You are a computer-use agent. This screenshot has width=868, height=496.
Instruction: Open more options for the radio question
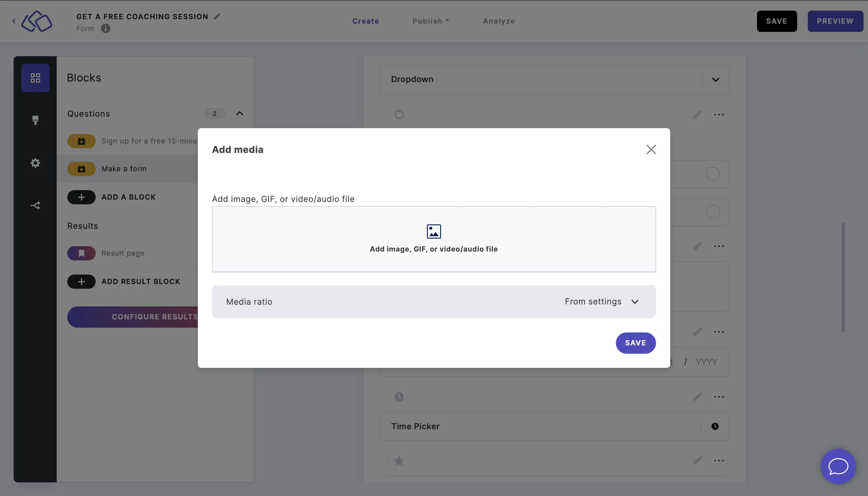coord(719,115)
